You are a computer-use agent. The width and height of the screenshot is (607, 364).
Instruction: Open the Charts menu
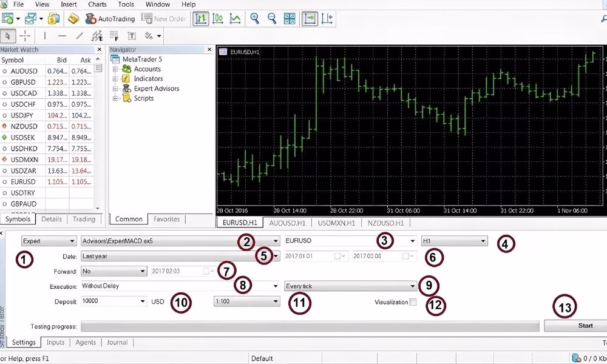click(x=97, y=4)
